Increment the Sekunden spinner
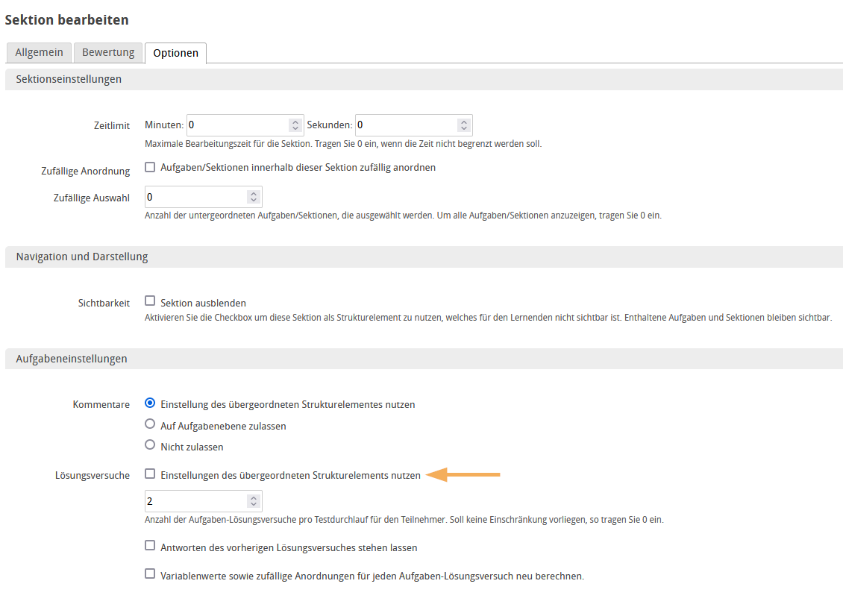The height and width of the screenshot is (616, 843). coord(464,121)
